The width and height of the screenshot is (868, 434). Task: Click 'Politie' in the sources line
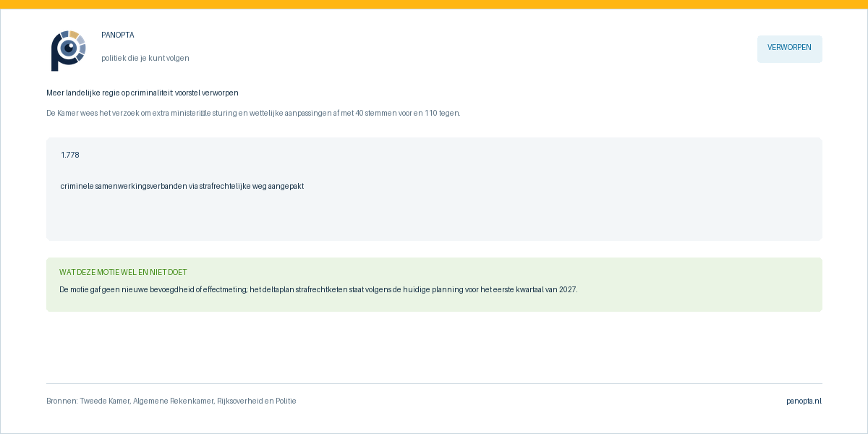(286, 401)
